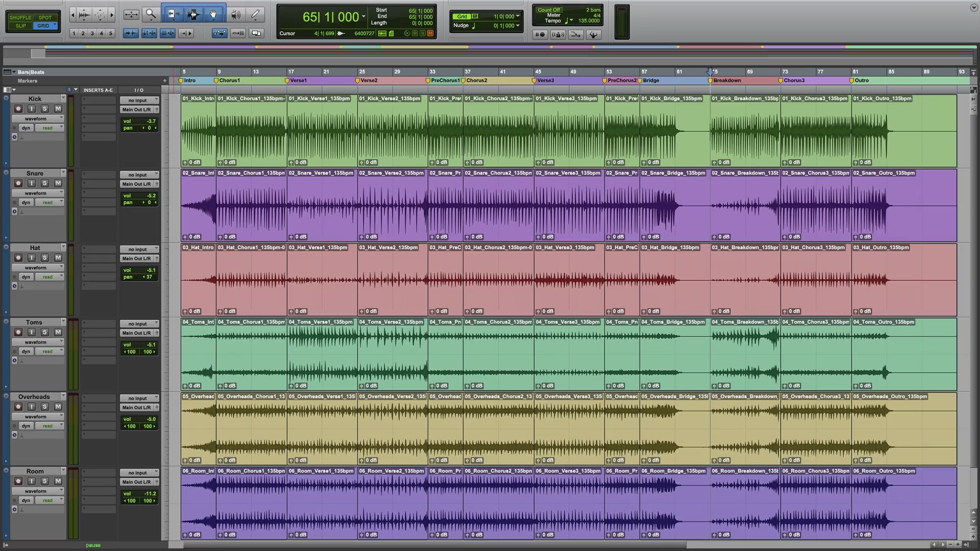
Task: Switch to SLIP edit mode
Action: 20,26
